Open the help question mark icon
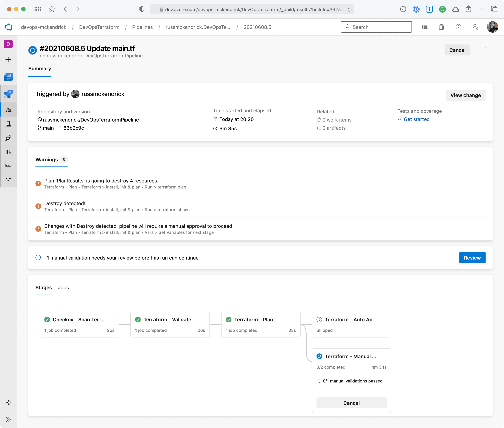 [x=458, y=27]
